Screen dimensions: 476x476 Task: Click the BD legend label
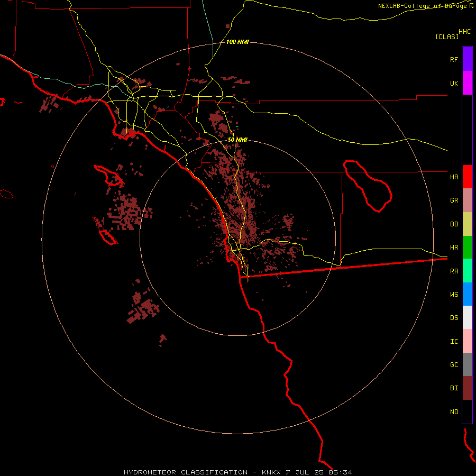pyautogui.click(x=454, y=224)
